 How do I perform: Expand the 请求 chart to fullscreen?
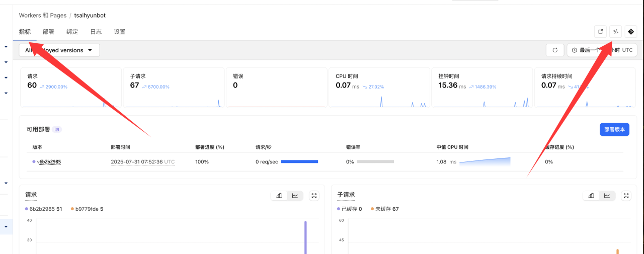[314, 196]
